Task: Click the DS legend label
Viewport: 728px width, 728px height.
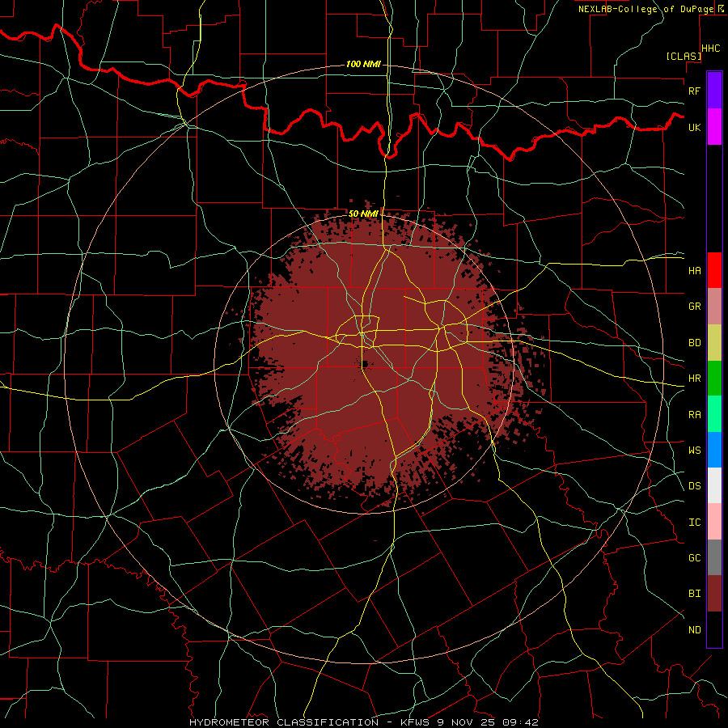Action: tap(694, 486)
